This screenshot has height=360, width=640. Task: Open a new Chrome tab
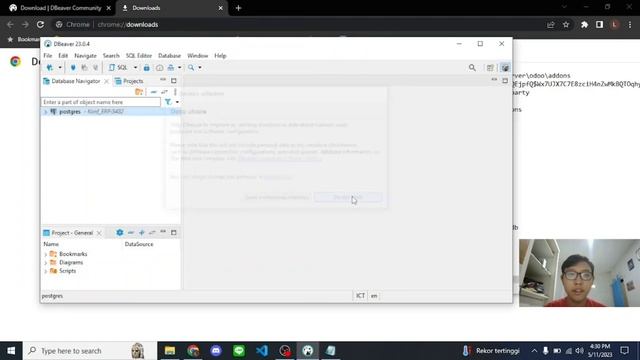[x=238, y=8]
